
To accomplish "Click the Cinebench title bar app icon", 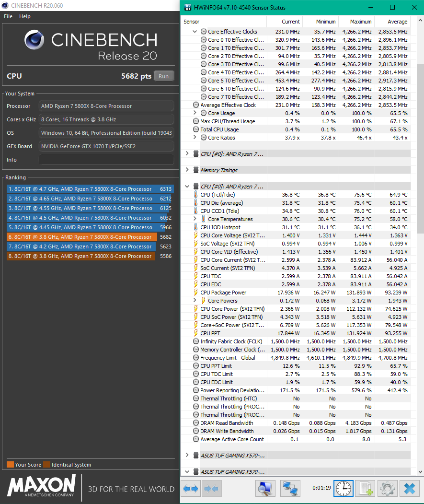I will tap(5, 5).
